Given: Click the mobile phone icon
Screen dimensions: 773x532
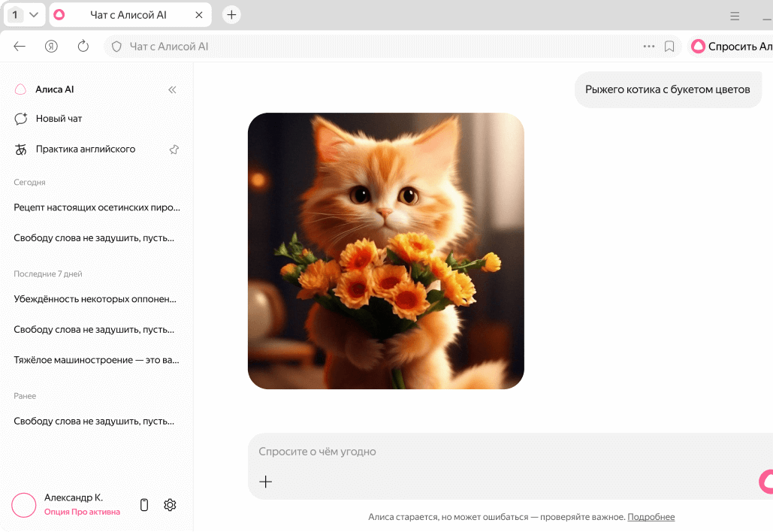Looking at the screenshot, I should [x=144, y=505].
